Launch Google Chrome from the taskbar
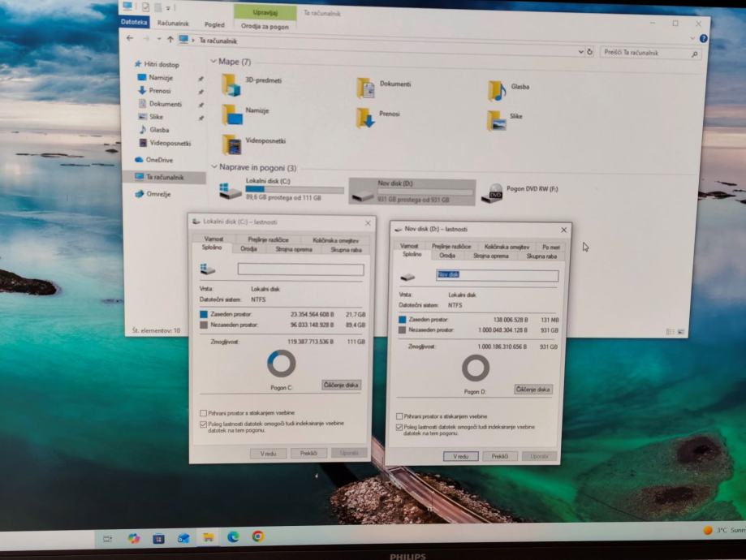746x560 pixels. coord(257,536)
